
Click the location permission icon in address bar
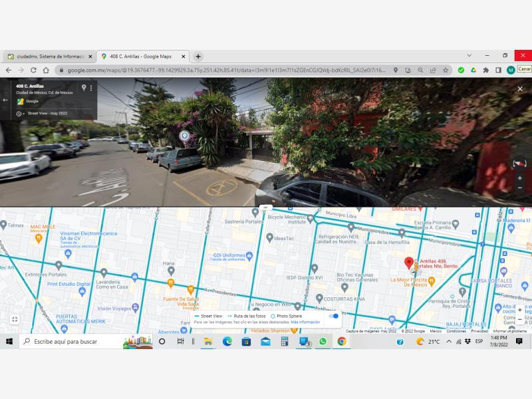click(396, 70)
